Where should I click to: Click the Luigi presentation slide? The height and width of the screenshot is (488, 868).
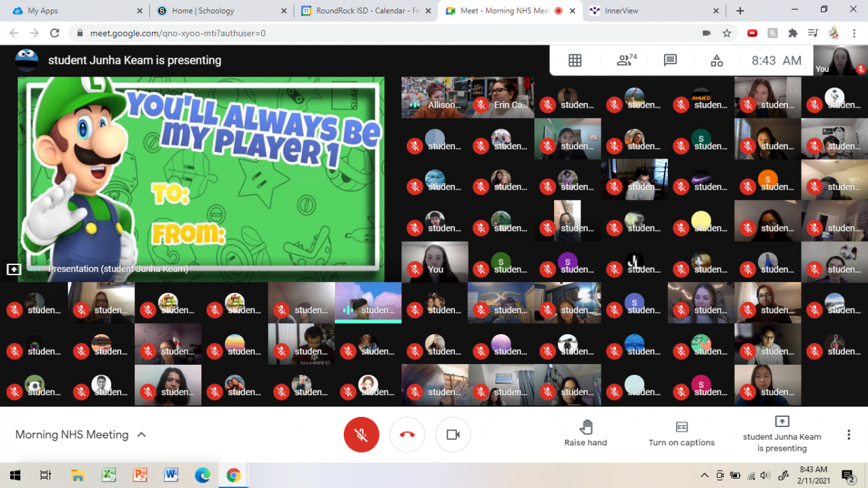click(x=201, y=179)
